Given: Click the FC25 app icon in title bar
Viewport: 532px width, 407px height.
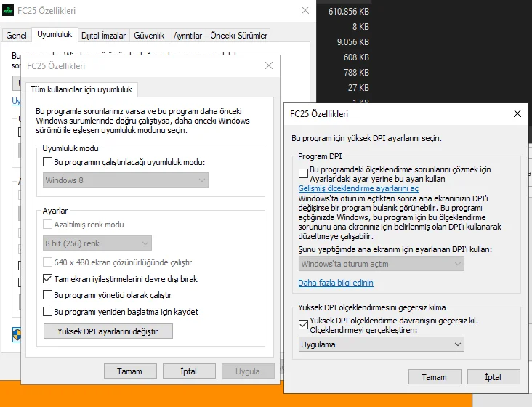Looking at the screenshot, I should click(x=8, y=10).
